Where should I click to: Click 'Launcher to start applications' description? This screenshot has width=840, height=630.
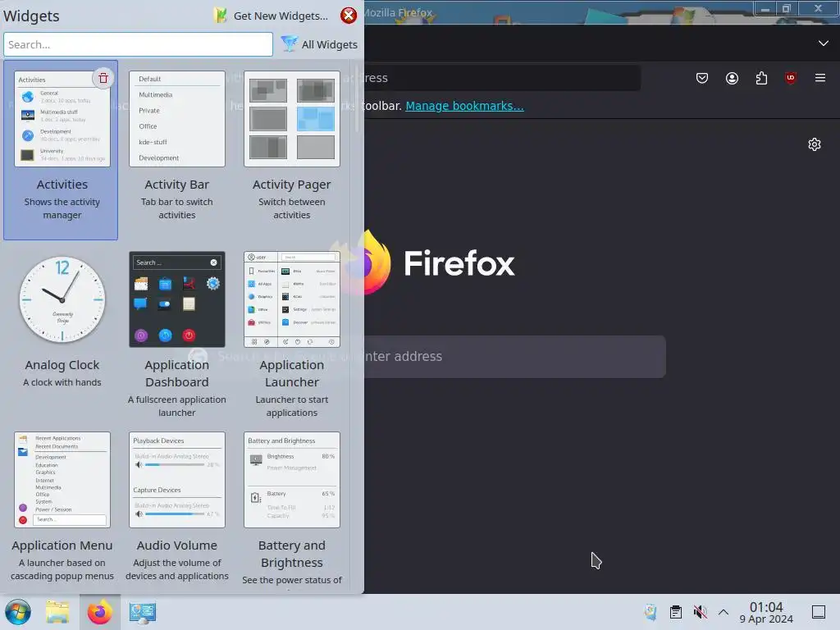(292, 406)
